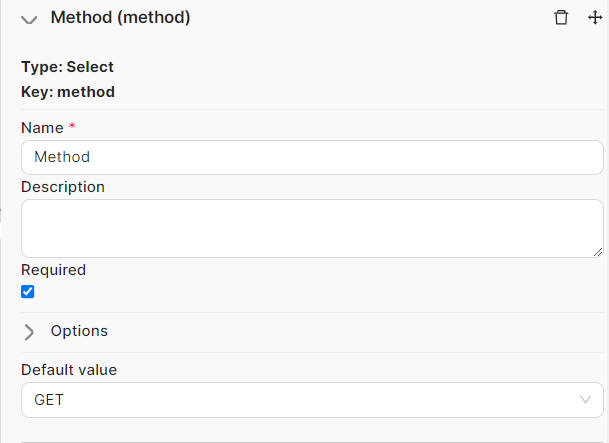This screenshot has height=443, width=609.
Task: Click the move handle icon for Method
Action: pyautogui.click(x=595, y=18)
